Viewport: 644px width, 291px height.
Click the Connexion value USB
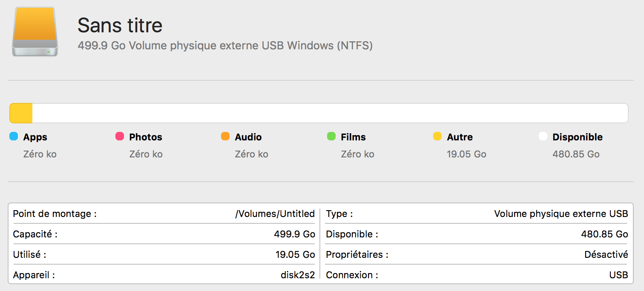pos(618,275)
